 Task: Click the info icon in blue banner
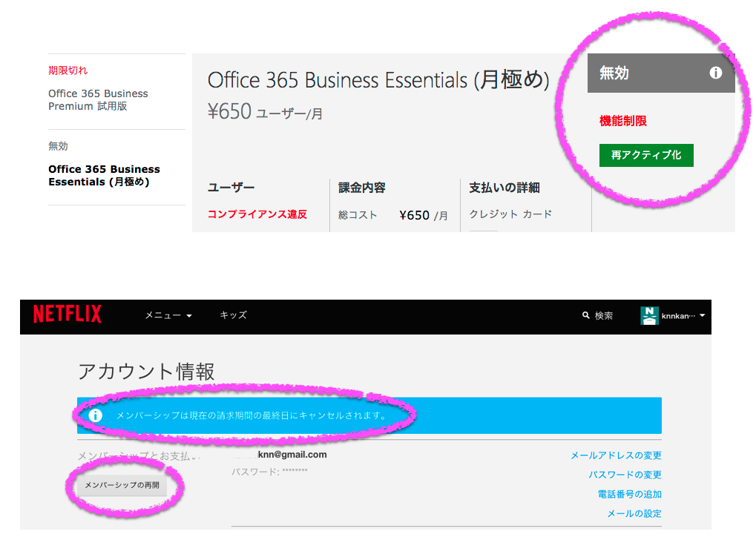96,415
